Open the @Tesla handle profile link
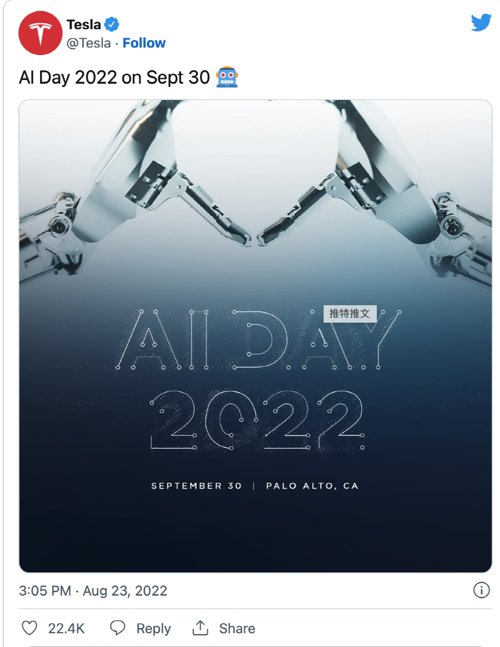500x647 pixels. 89,43
